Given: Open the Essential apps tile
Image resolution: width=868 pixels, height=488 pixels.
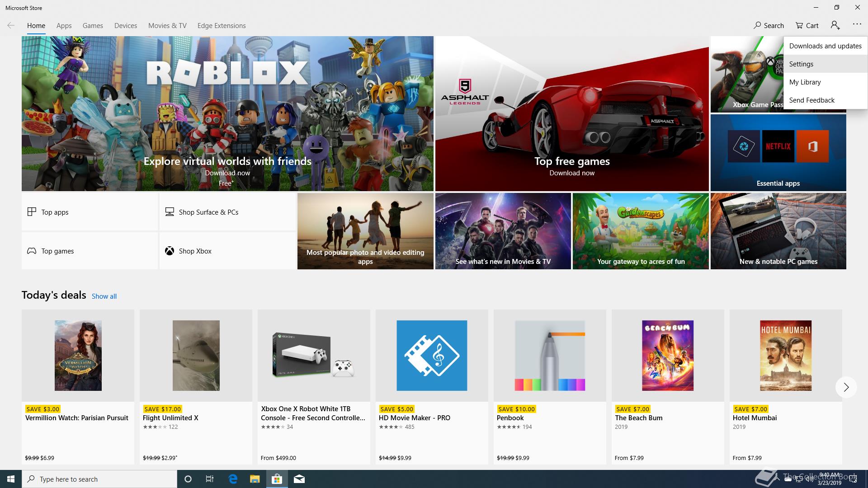Looking at the screenshot, I should coord(778,153).
